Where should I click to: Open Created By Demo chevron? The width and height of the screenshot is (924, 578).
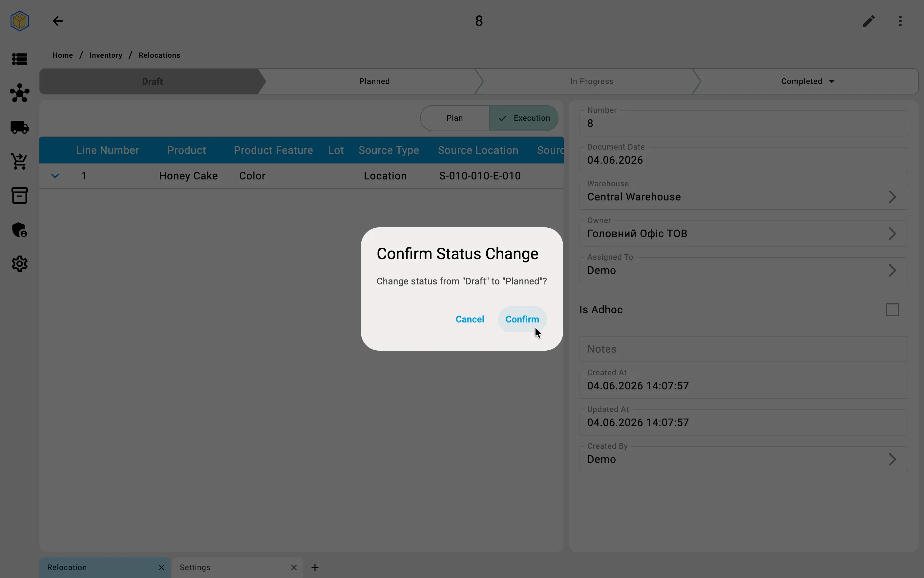point(892,459)
